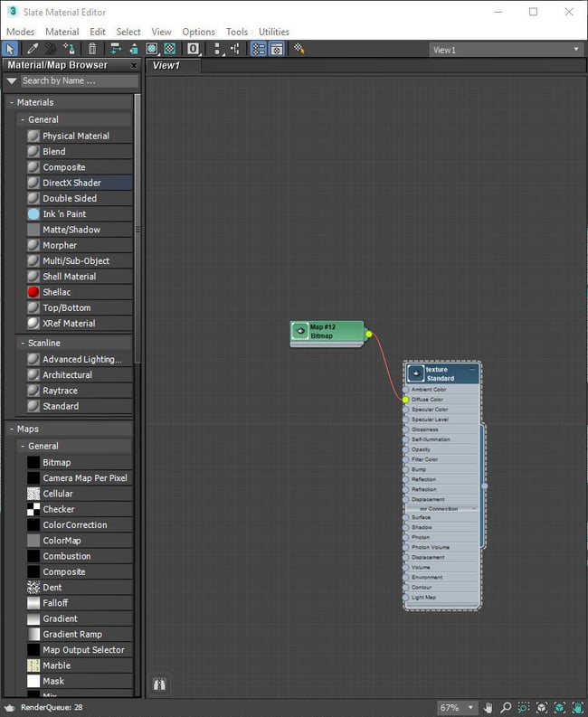Viewport: 588px width, 717px height.
Task: Click the Zoom Extents icon
Action: coord(542,708)
